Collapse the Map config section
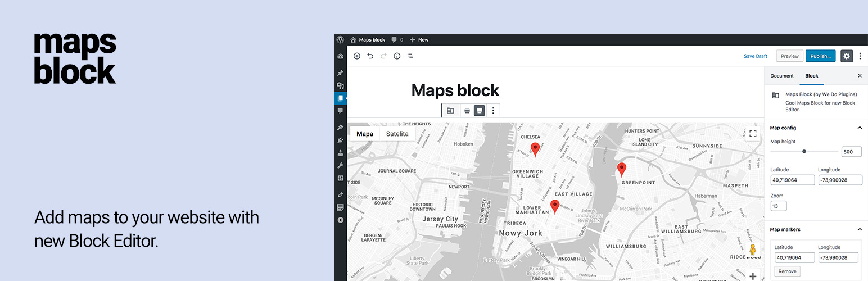The width and height of the screenshot is (868, 281). pyautogui.click(x=816, y=128)
